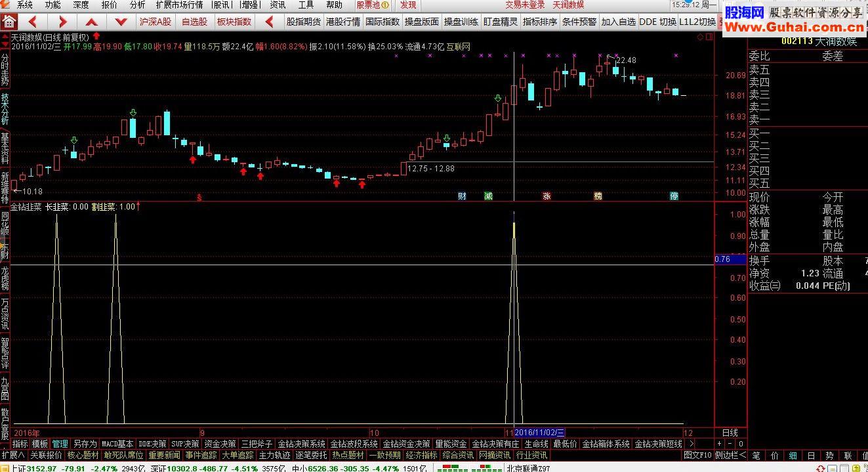Image resolution: width=868 pixels, height=472 pixels.
Task: Open the 万点资讯 side tab
Action: (x=5, y=314)
